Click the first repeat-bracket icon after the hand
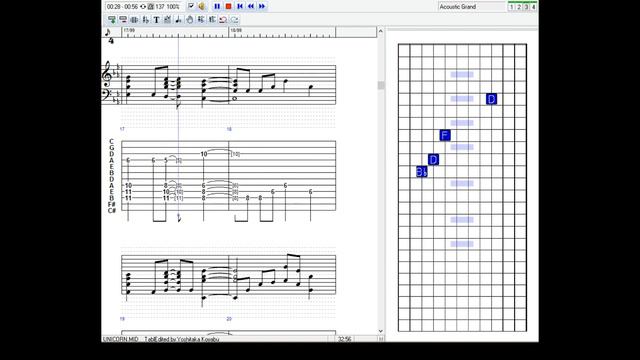Viewport: 640px width, 360px height. 201,19
